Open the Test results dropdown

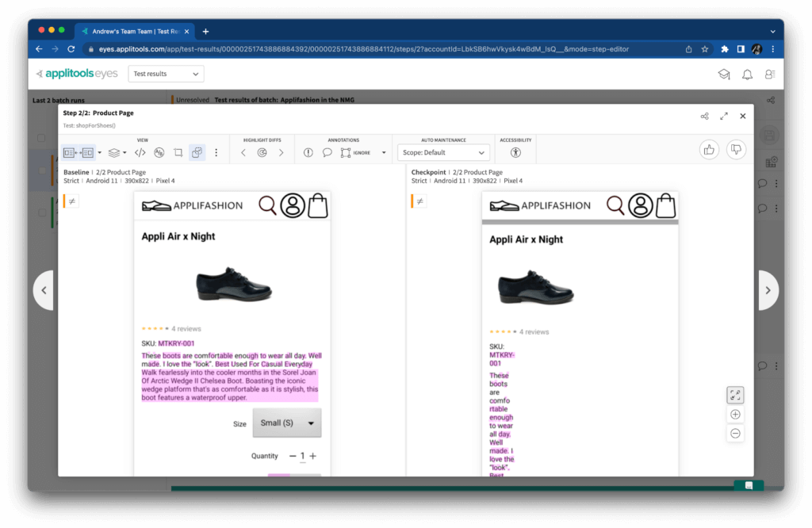pyautogui.click(x=166, y=74)
